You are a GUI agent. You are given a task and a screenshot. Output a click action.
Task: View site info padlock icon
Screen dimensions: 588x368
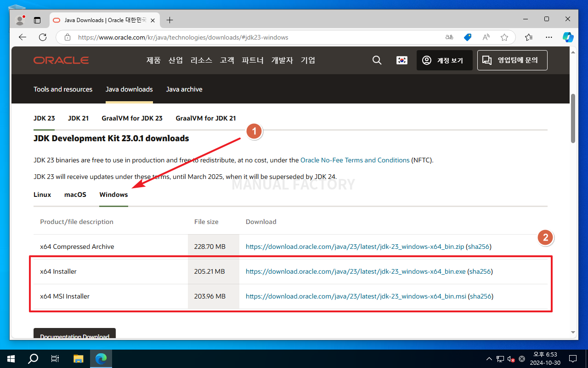click(68, 37)
